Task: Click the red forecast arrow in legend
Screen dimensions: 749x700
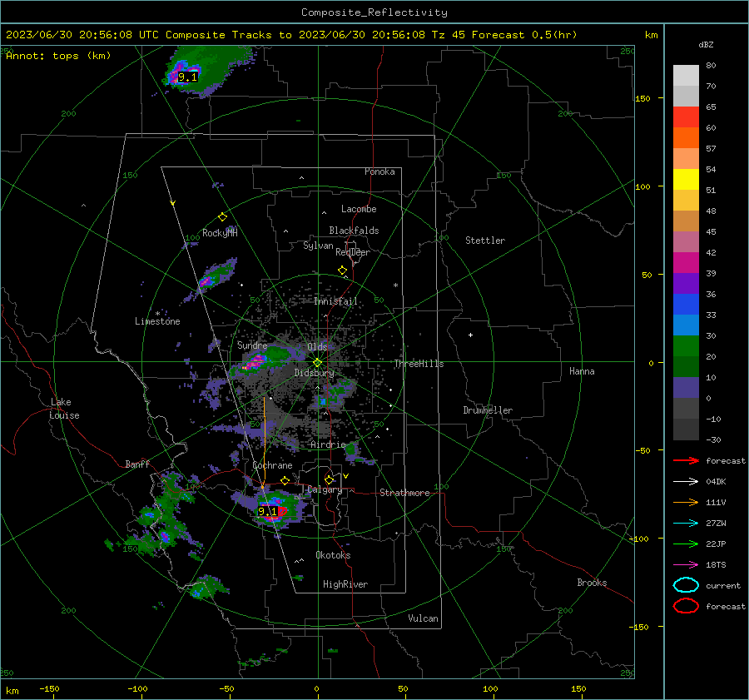Action: point(686,460)
